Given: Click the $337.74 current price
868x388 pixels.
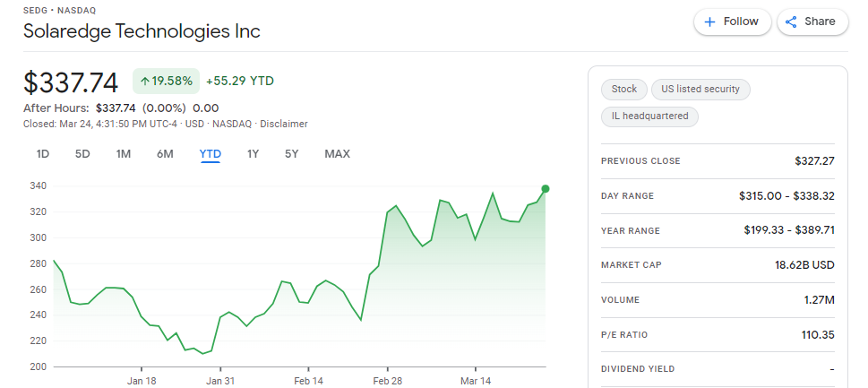Looking at the screenshot, I should pos(71,82).
